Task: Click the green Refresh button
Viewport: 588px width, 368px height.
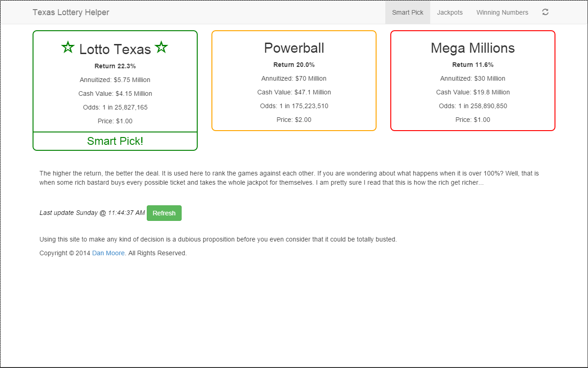Action: (x=164, y=213)
